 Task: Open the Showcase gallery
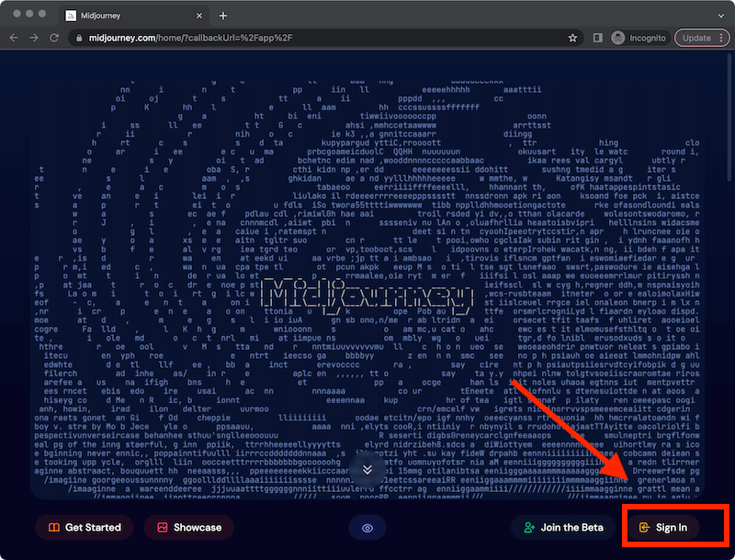tap(189, 528)
